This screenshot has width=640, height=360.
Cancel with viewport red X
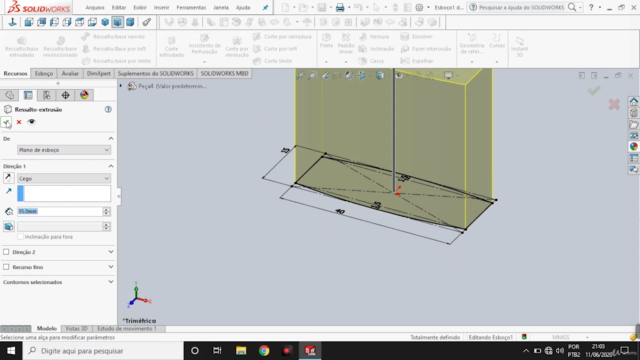614,104
